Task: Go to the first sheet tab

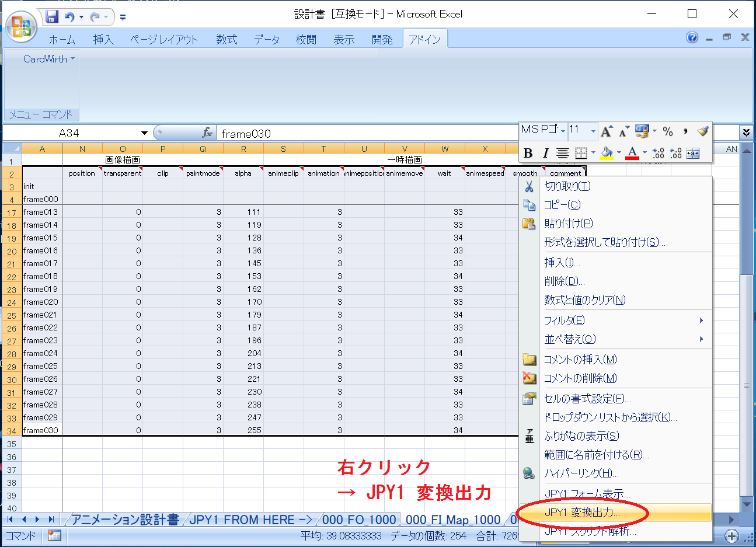Action: [10, 519]
